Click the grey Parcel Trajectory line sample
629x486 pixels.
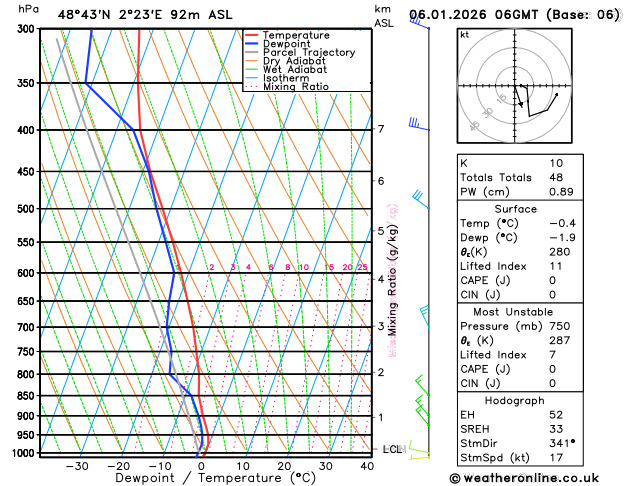tap(252, 53)
